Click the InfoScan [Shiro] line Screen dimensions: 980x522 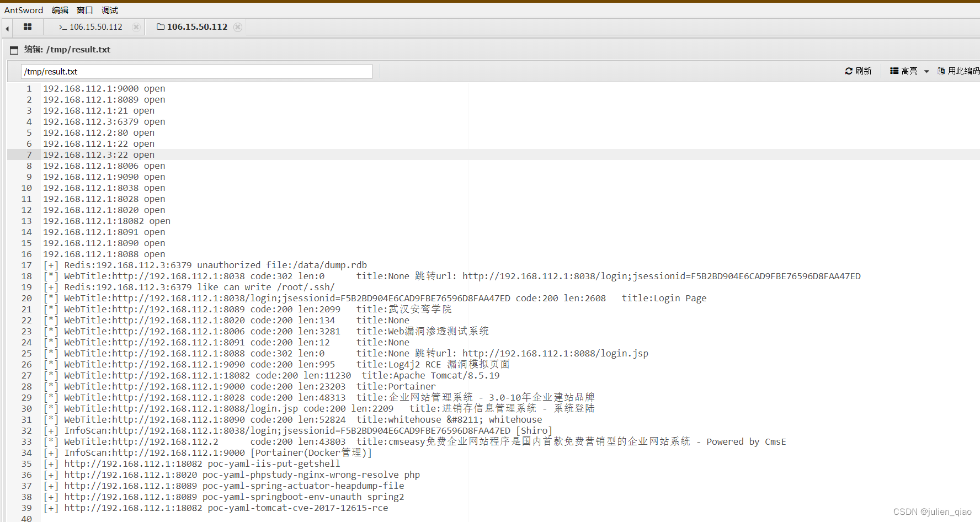[x=298, y=430]
